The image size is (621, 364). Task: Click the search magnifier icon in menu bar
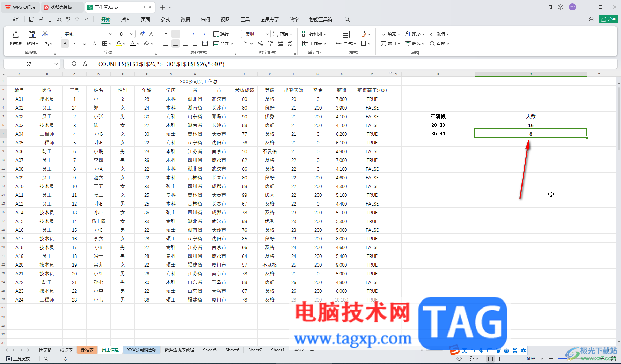click(347, 20)
